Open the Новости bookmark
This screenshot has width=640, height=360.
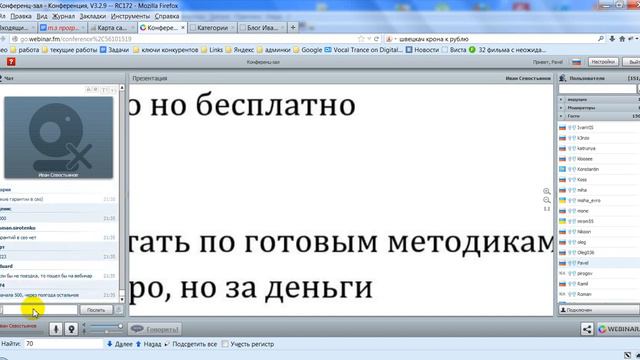coord(422,50)
